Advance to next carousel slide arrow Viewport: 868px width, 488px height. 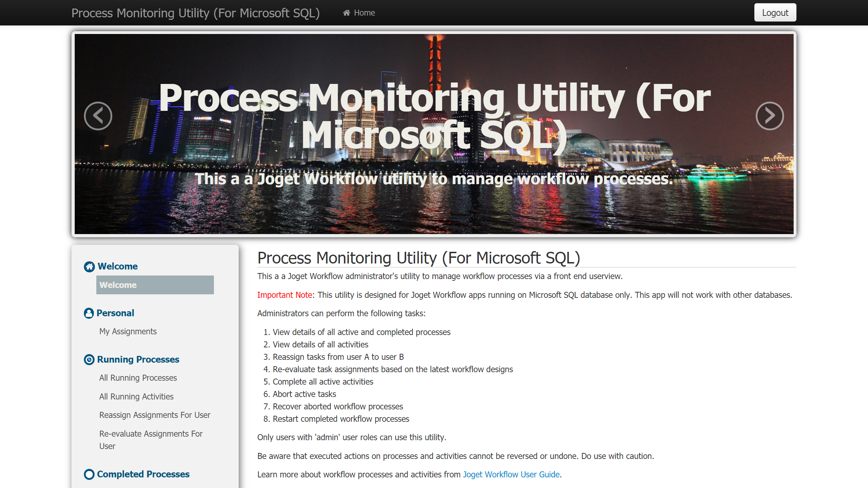tap(770, 116)
